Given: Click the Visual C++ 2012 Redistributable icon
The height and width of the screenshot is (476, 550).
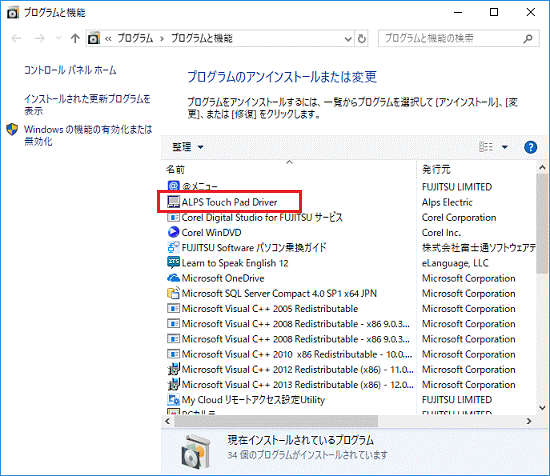Looking at the screenshot, I should click(x=173, y=369).
